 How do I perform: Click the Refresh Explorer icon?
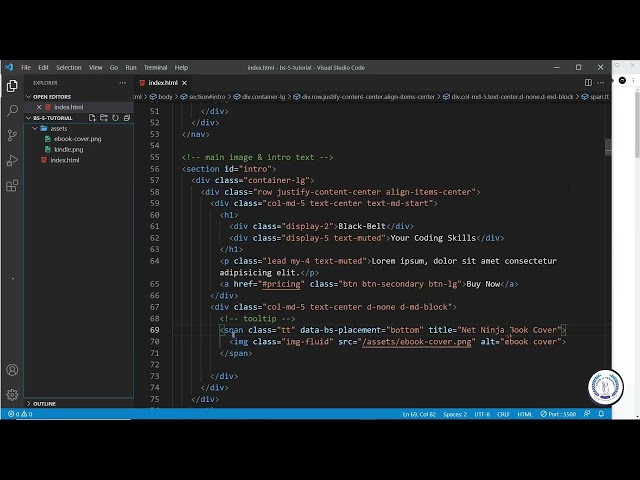[x=116, y=118]
